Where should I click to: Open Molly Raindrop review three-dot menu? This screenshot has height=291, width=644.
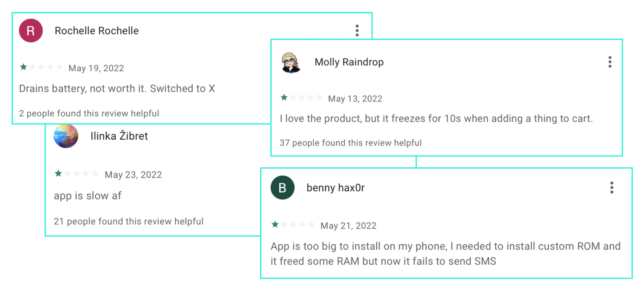tap(610, 62)
